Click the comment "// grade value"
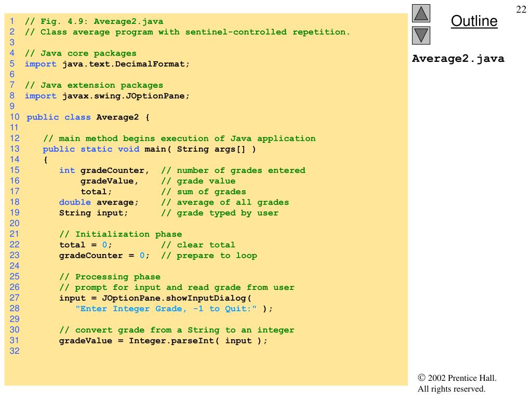Image resolution: width=532 pixels, height=399 pixels. point(198,181)
